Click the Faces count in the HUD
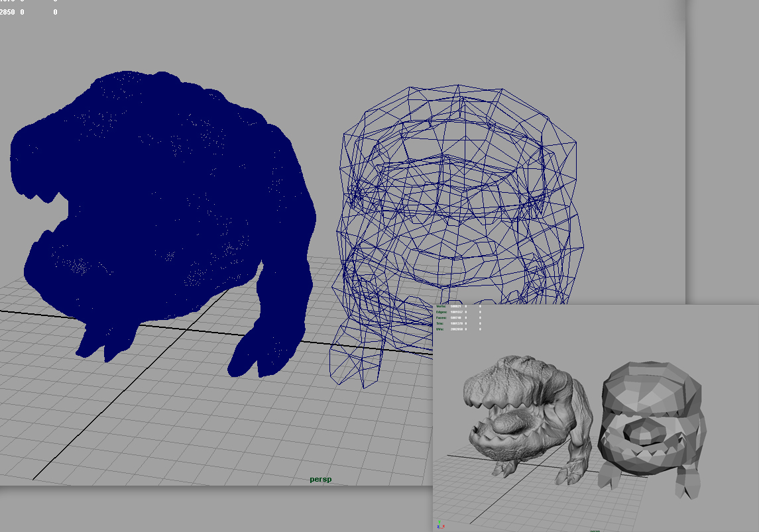Viewport: 759px width, 532px height. click(x=455, y=318)
